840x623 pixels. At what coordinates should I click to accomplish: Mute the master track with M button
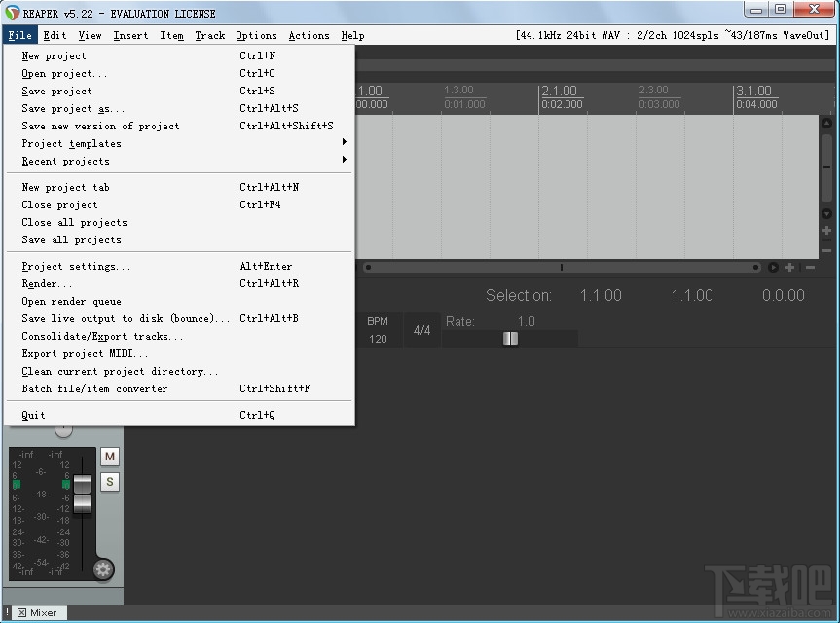(x=110, y=457)
